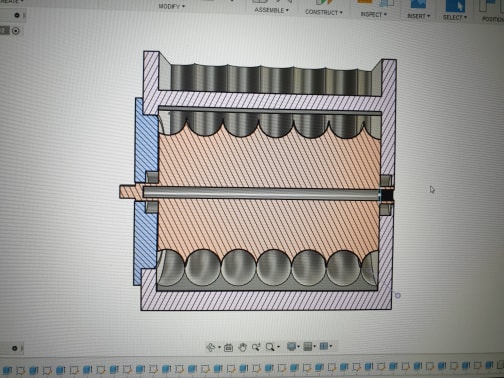Select the Pan hand tool
Image resolution: width=504 pixels, height=378 pixels.
pos(242,347)
